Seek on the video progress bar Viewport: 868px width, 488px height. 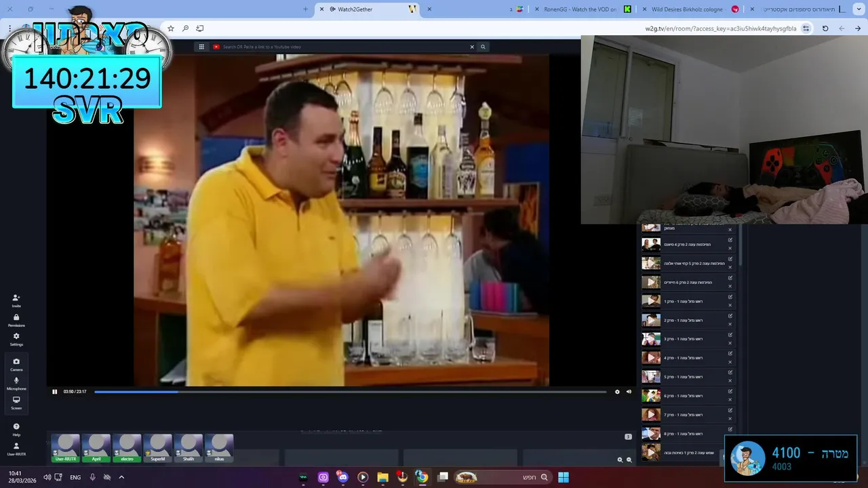tap(350, 391)
